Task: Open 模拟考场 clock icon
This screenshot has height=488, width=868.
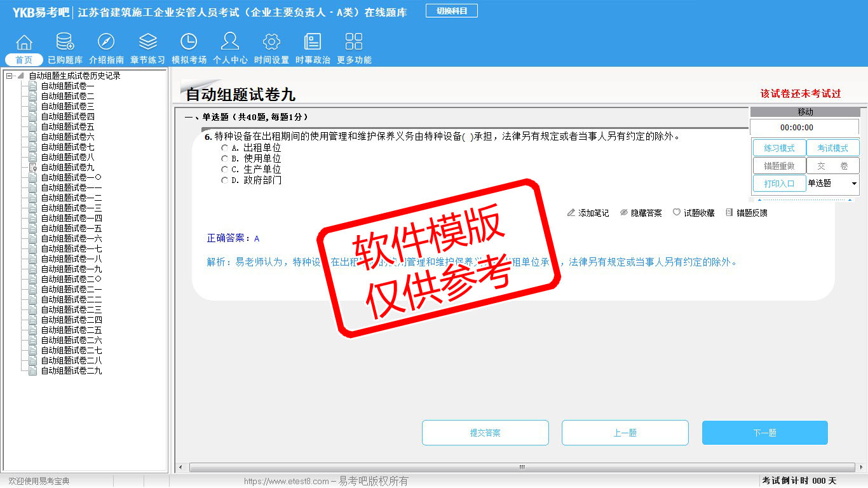Action: click(x=189, y=43)
